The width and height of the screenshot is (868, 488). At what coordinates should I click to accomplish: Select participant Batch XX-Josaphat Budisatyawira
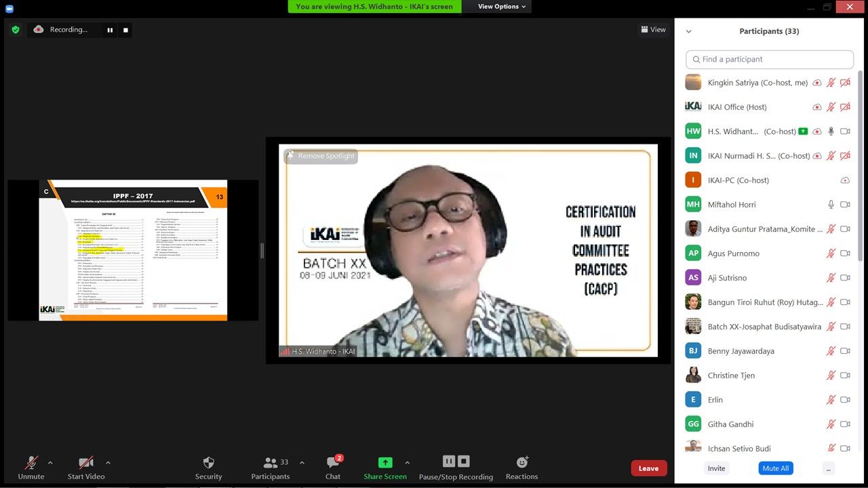(768, 327)
